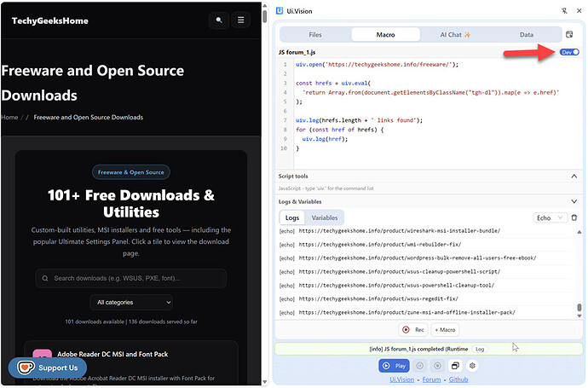Click the JS forum_1.js file name label

click(x=297, y=52)
